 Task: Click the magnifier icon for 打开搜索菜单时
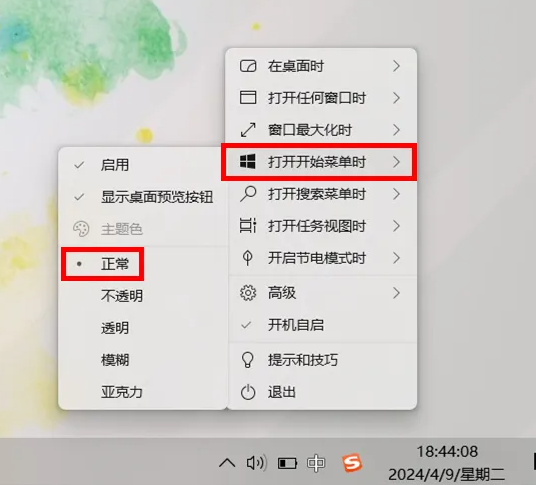248,194
